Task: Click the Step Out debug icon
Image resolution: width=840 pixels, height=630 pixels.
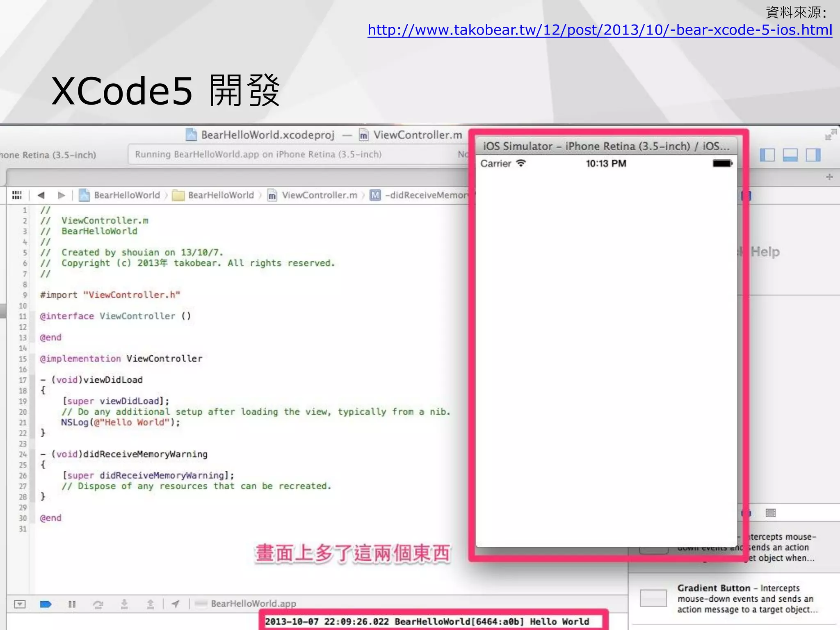Action: tap(151, 604)
